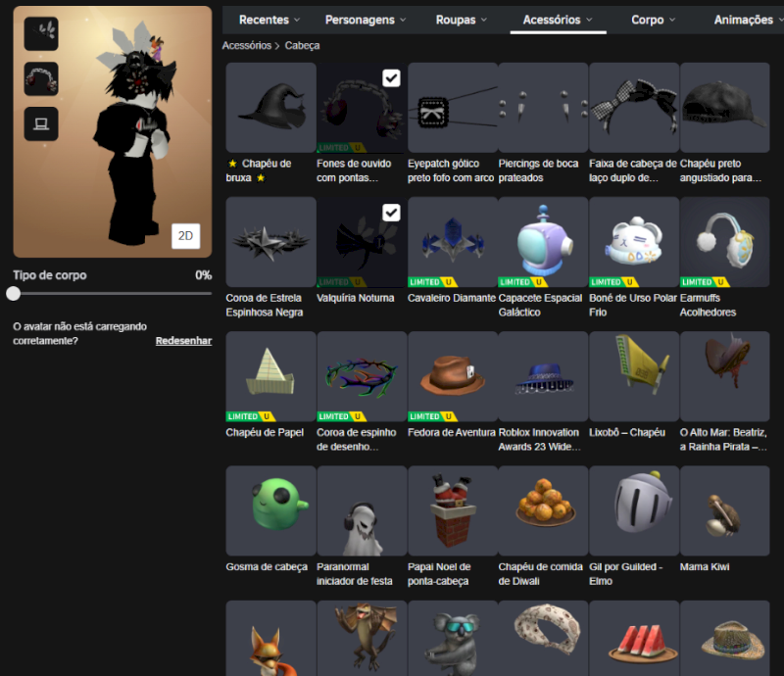Equip the Gosma de cabeça green slime
Viewport: 784px width, 676px height.
point(270,510)
